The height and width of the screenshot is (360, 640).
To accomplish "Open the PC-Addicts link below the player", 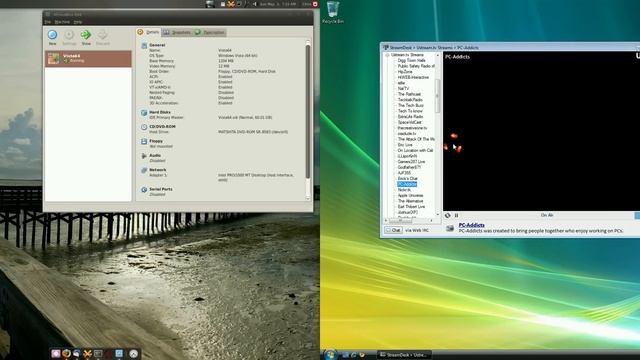I will point(471,225).
